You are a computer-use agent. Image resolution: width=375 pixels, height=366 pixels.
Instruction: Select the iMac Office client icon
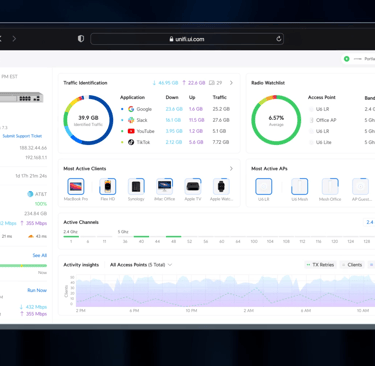tap(164, 187)
